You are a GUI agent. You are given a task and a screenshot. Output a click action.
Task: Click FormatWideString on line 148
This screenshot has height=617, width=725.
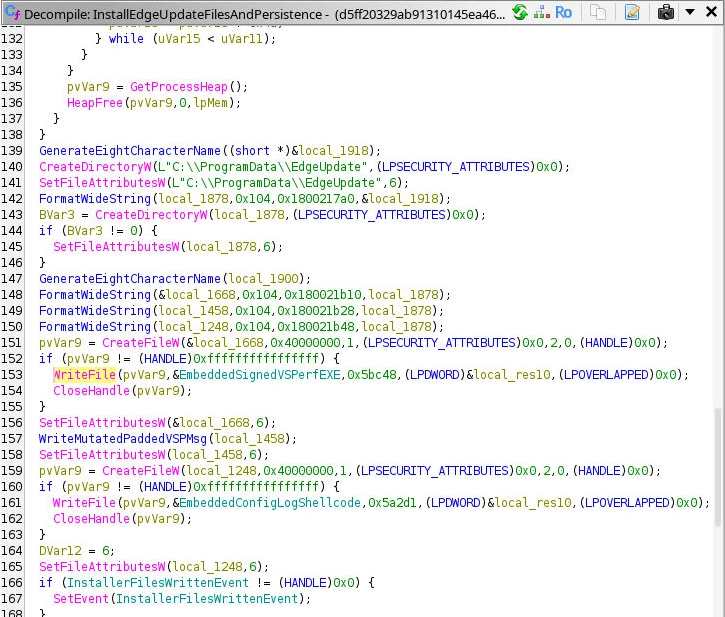point(95,295)
